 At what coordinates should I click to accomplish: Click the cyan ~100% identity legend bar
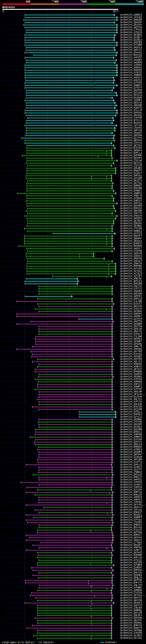(x=129, y=4)
